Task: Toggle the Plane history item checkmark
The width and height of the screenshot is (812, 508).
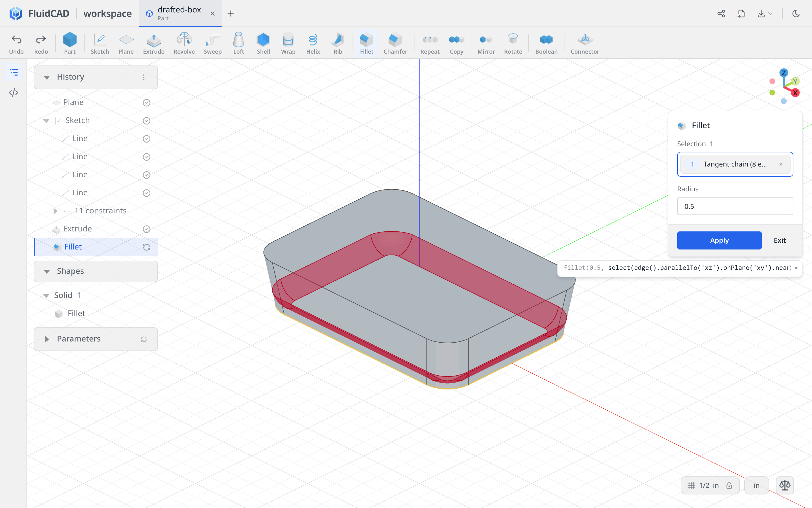Action: click(146, 102)
